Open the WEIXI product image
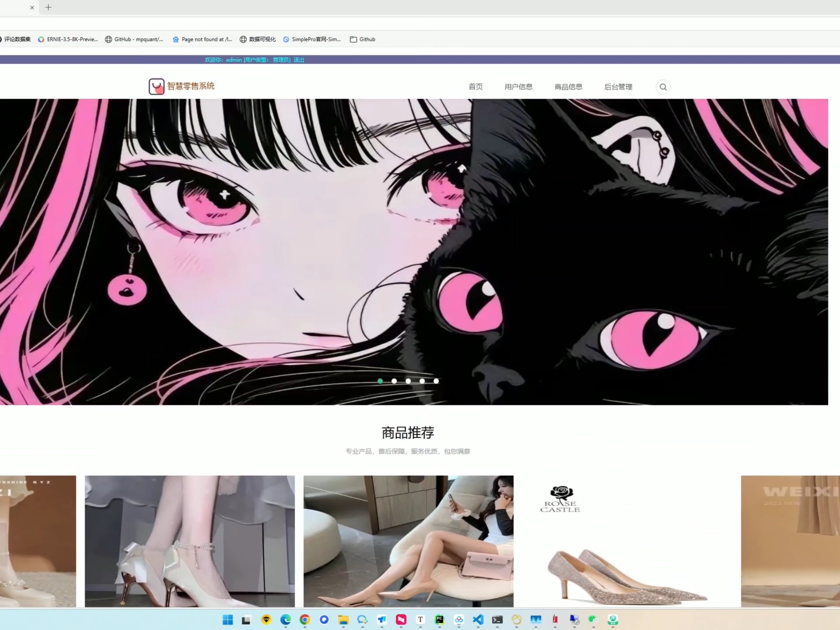 [x=791, y=541]
